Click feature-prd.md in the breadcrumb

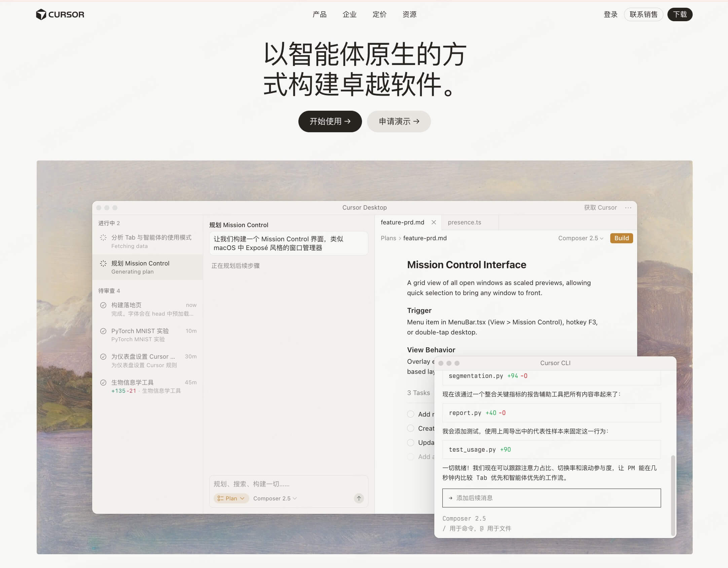tap(425, 238)
